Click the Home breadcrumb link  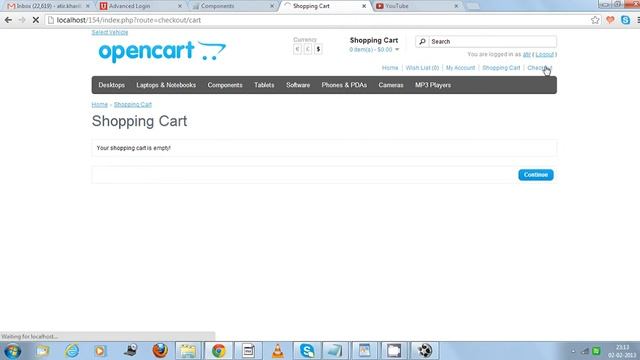click(x=100, y=104)
